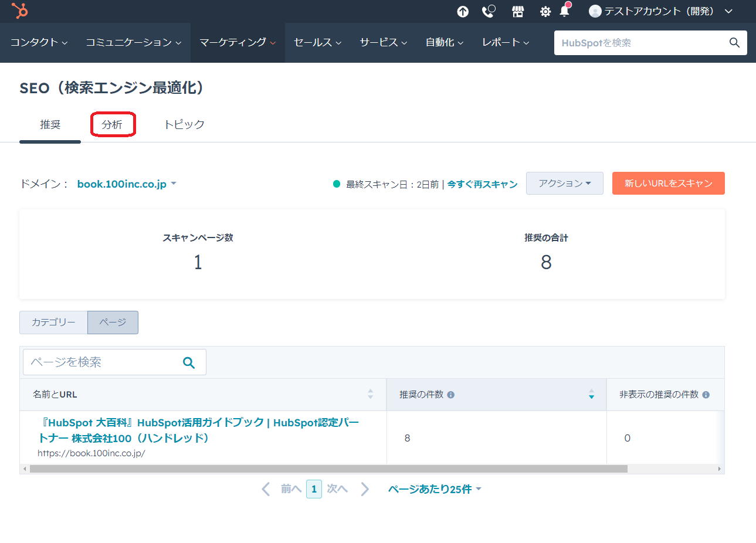Click the upgrade arrow icon
The image size is (756, 543).
463,11
